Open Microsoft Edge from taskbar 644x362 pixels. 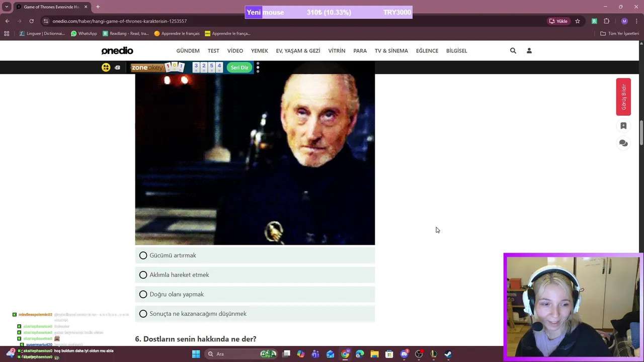click(x=360, y=354)
